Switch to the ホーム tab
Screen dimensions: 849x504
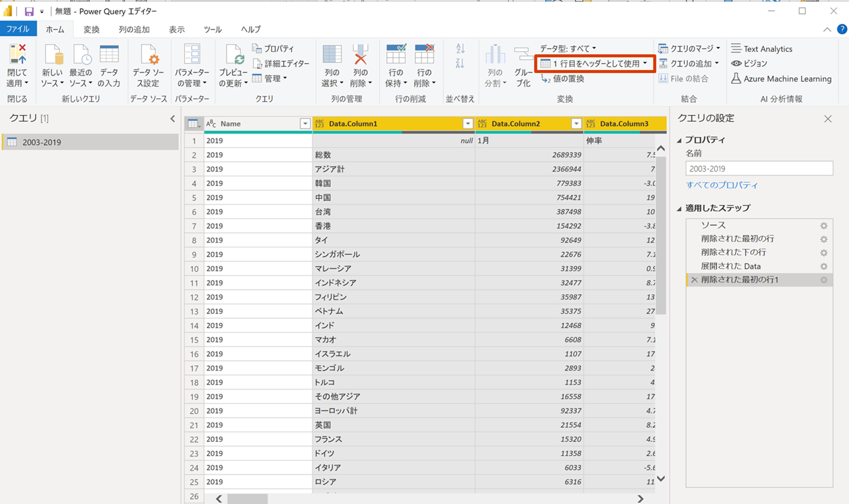(x=55, y=29)
